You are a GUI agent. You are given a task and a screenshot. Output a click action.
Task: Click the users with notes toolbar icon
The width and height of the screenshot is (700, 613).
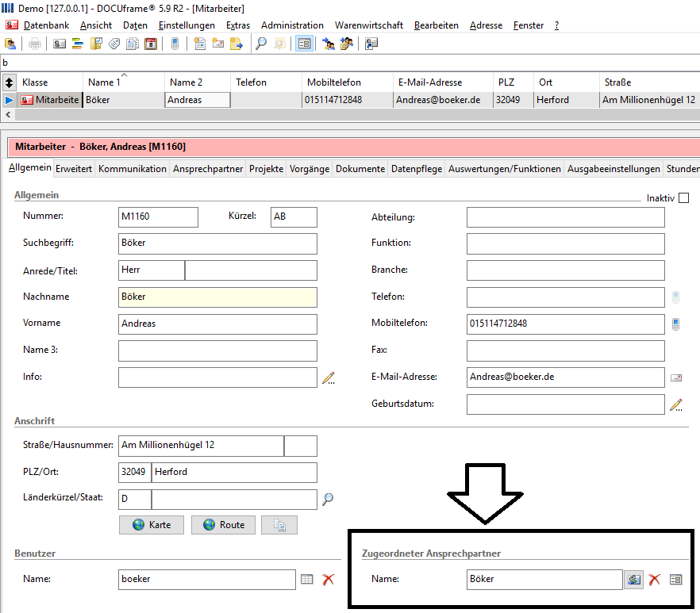click(346, 44)
